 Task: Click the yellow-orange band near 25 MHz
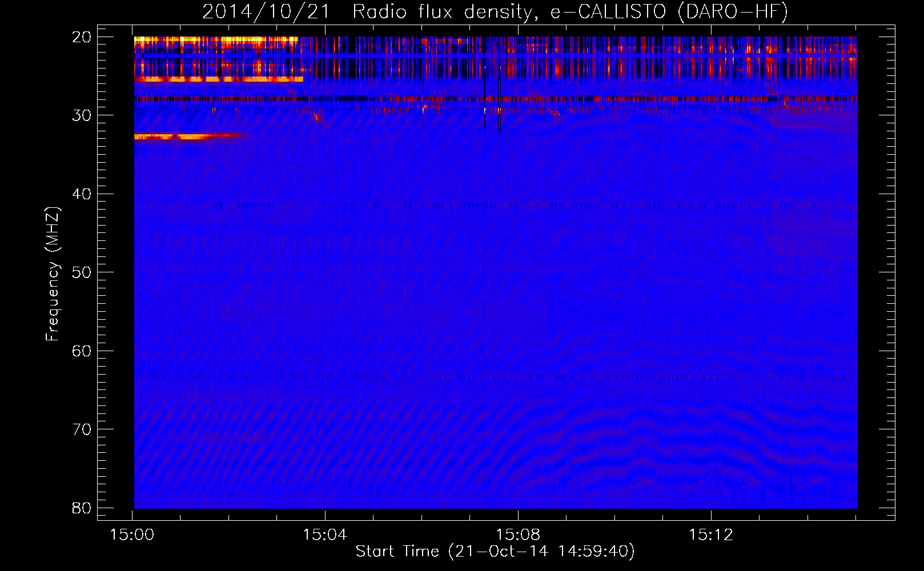point(218,79)
